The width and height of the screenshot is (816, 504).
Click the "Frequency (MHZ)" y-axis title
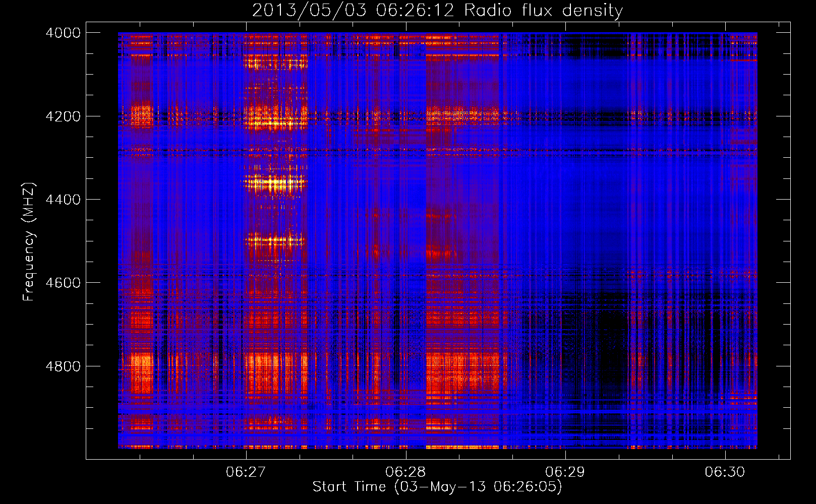pyautogui.click(x=29, y=242)
